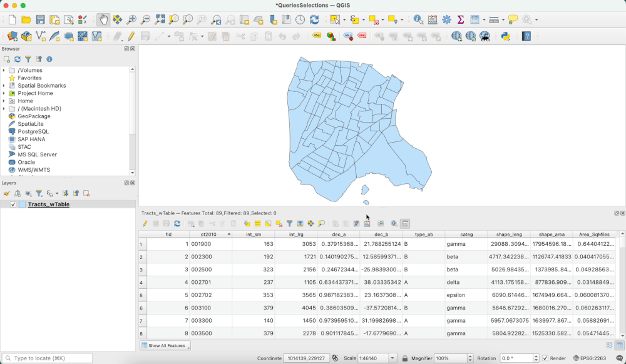Click the Browser panel vertical scrollbar
Screen dimensions: 626x364
click(132, 121)
